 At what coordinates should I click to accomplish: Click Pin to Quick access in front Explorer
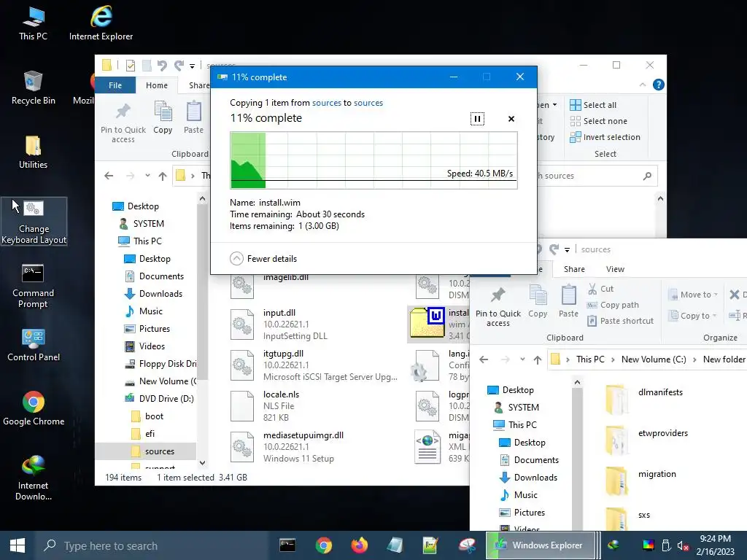point(498,307)
